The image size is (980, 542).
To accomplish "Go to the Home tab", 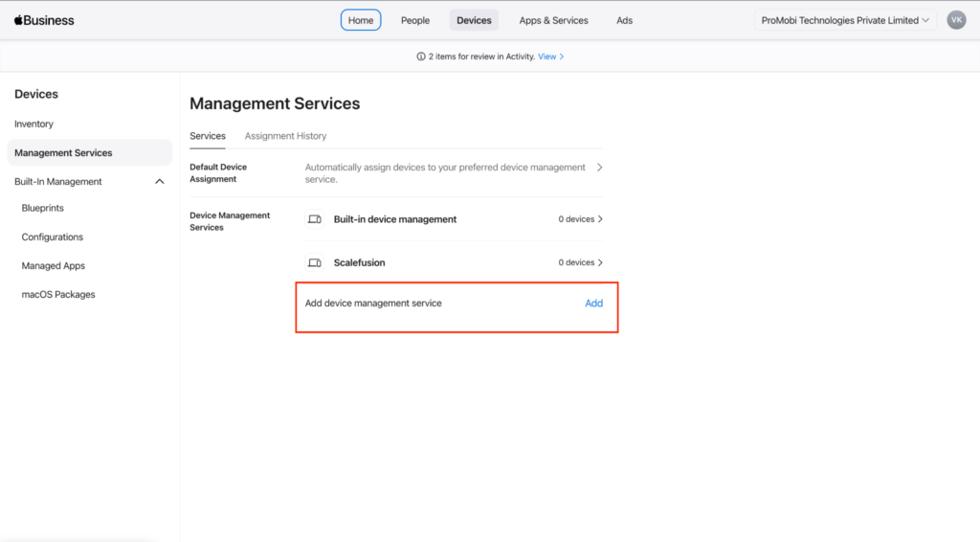I will click(361, 20).
